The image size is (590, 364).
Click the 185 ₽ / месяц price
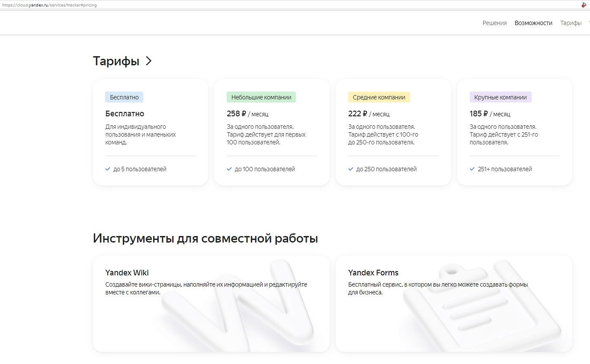point(490,114)
